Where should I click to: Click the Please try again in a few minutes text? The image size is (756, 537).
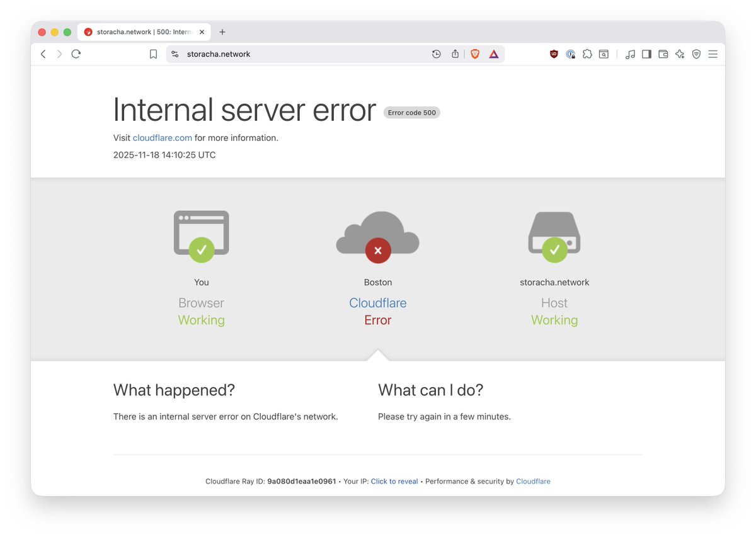point(444,416)
